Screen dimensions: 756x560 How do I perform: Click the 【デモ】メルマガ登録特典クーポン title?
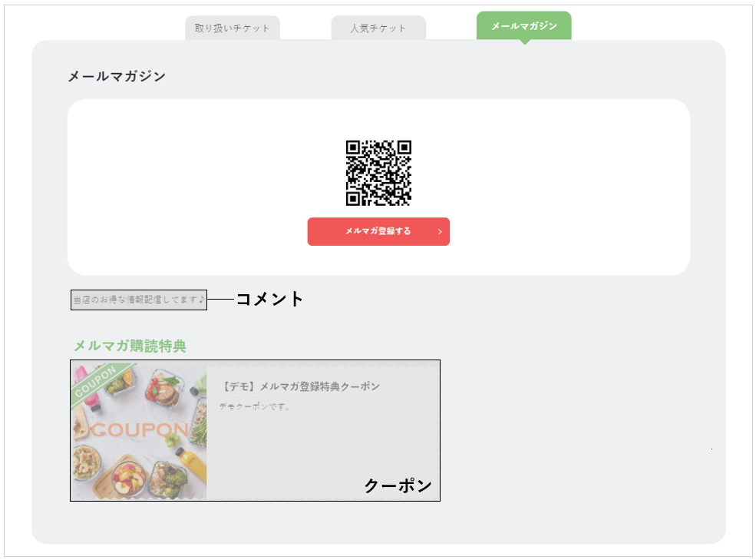[300, 386]
